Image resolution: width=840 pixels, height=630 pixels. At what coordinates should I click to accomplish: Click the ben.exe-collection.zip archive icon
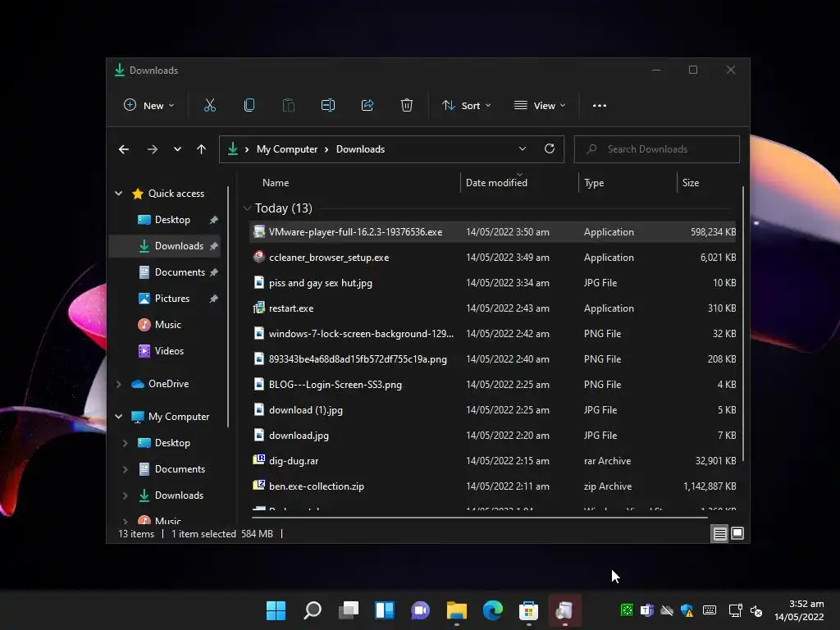[x=258, y=486]
